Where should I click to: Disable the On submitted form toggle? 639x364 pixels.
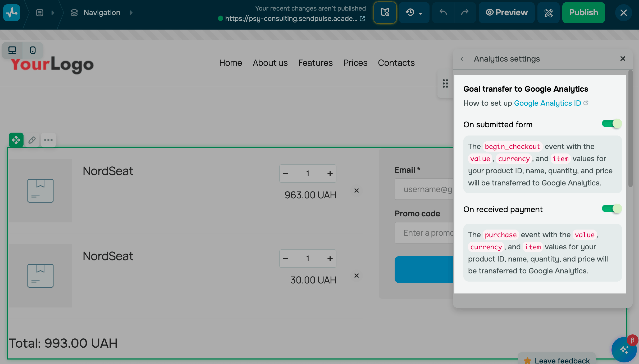[x=611, y=124]
